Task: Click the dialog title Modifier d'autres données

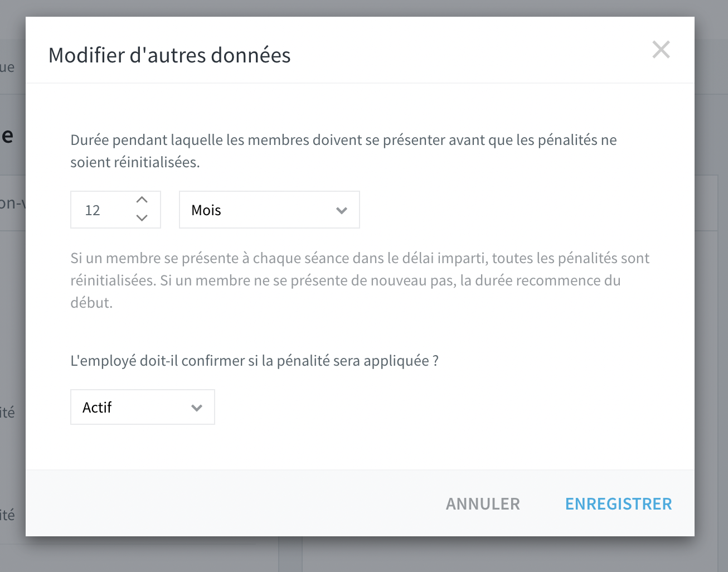Action: [x=169, y=55]
